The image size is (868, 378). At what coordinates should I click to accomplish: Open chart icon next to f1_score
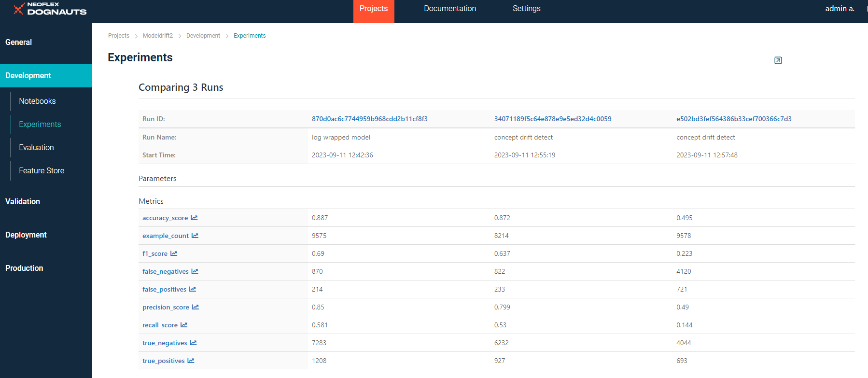click(x=174, y=253)
